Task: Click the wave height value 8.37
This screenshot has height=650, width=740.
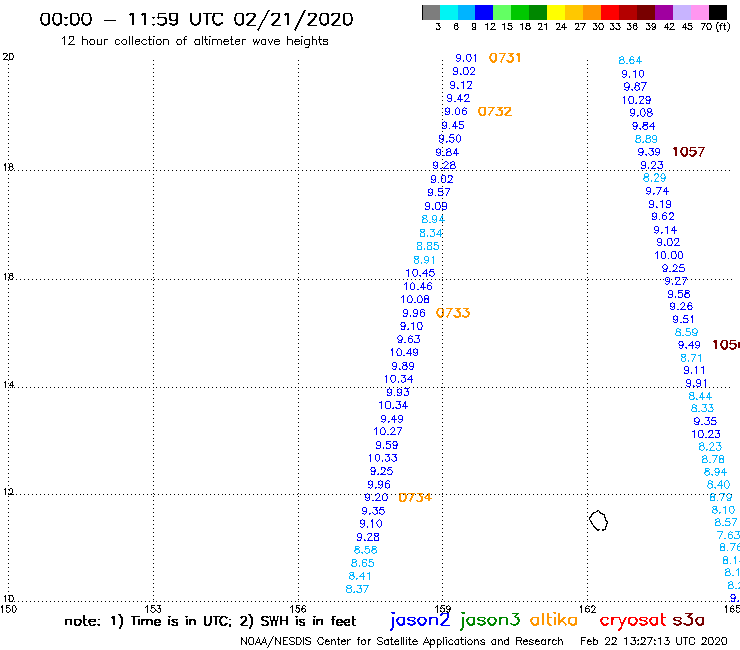Action: pyautogui.click(x=357, y=589)
